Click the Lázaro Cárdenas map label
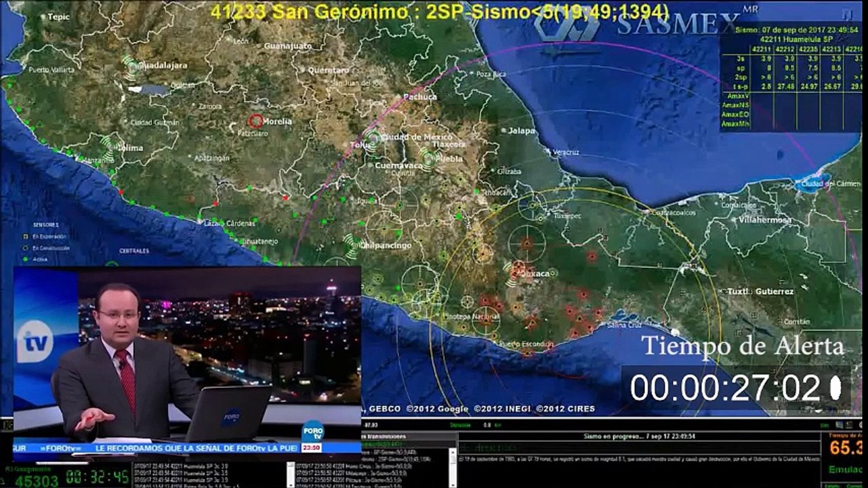The width and height of the screenshot is (868, 488). coord(230,223)
